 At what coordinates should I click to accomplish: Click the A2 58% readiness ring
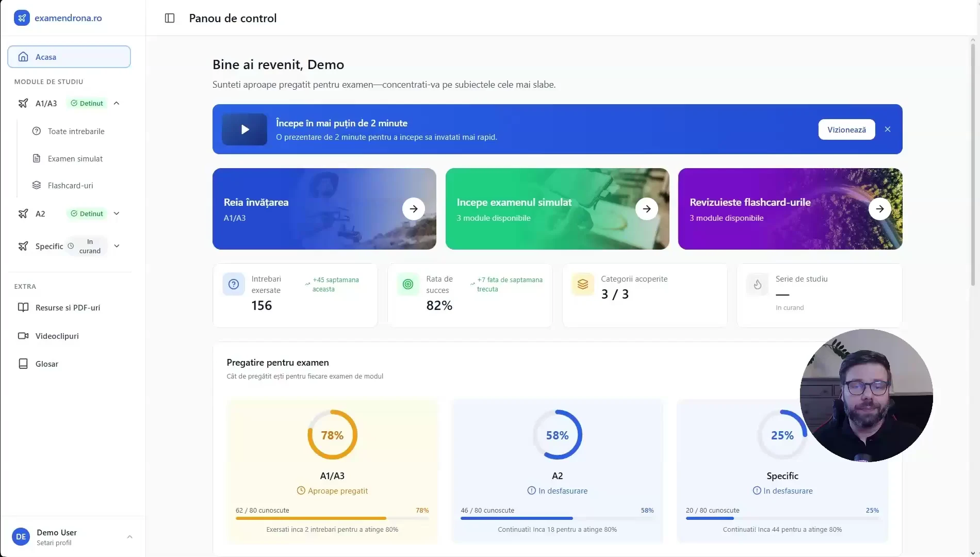[x=557, y=435]
